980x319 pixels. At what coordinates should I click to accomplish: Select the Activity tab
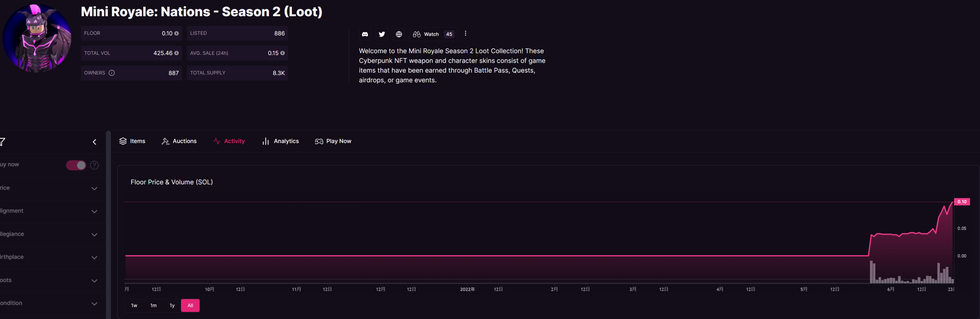pyautogui.click(x=229, y=141)
